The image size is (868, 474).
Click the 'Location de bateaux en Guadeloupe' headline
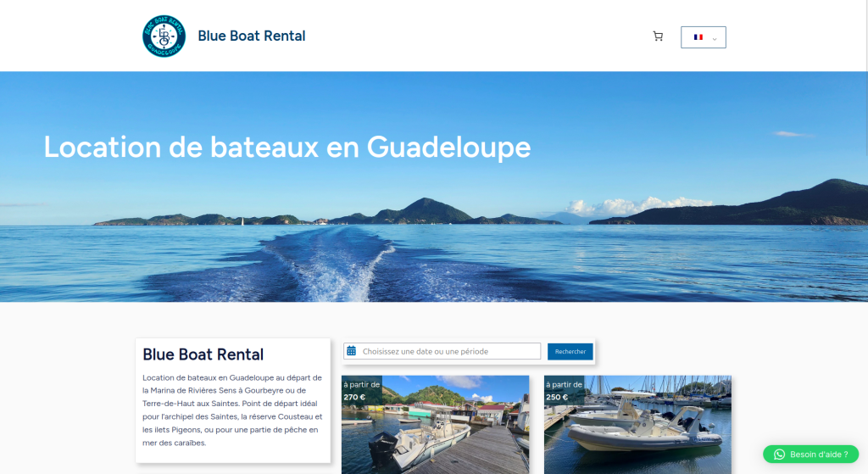287,147
